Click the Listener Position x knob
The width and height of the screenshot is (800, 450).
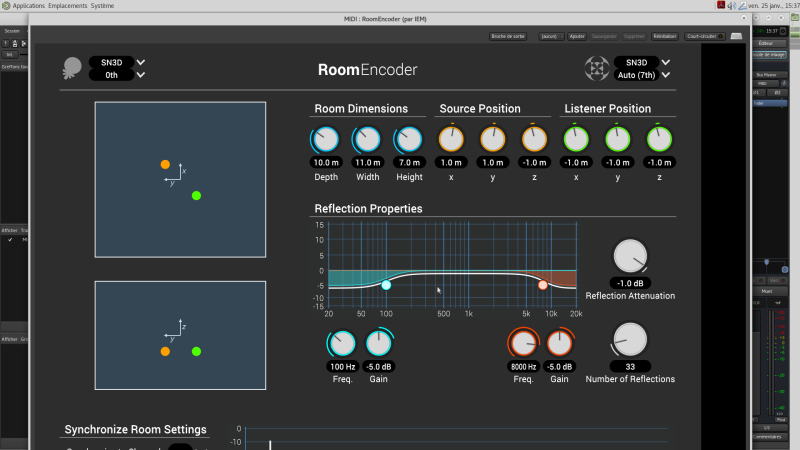click(x=576, y=139)
